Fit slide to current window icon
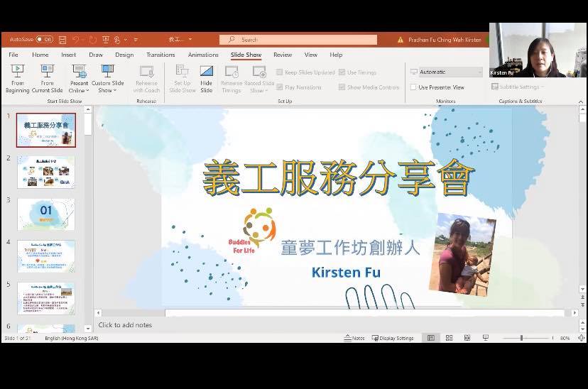Viewport: 588px width, 389px height. tap(581, 338)
